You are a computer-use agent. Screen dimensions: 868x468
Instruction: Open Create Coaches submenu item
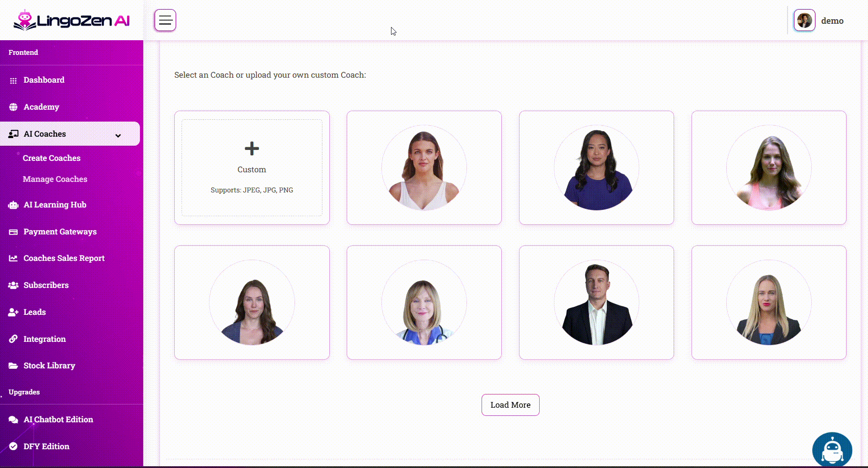point(52,158)
